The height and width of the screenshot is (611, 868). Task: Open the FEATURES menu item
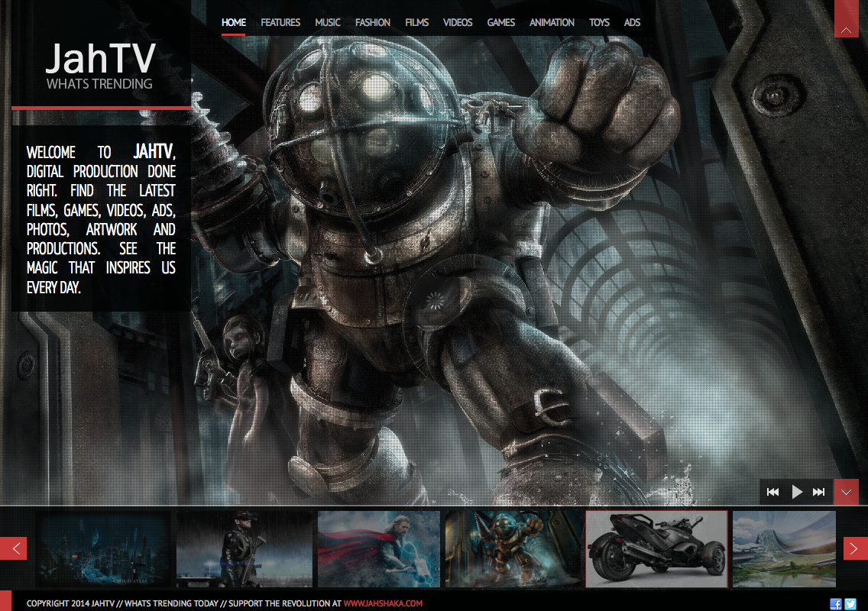coord(280,23)
